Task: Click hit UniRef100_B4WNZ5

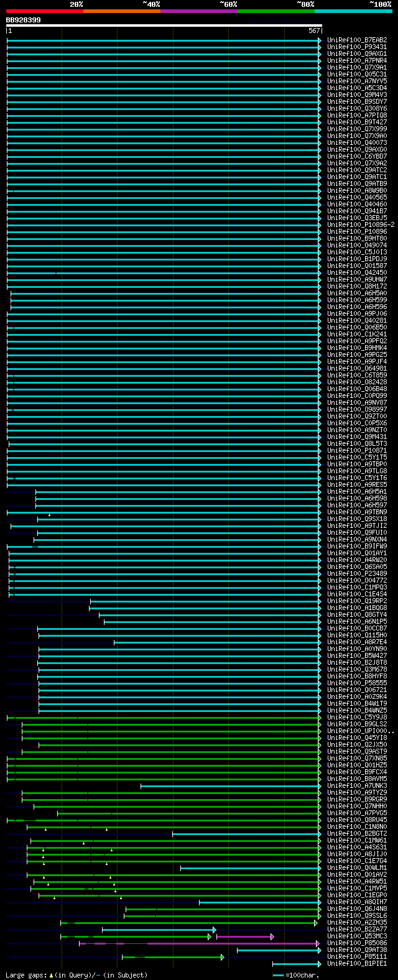Action: coord(357,711)
